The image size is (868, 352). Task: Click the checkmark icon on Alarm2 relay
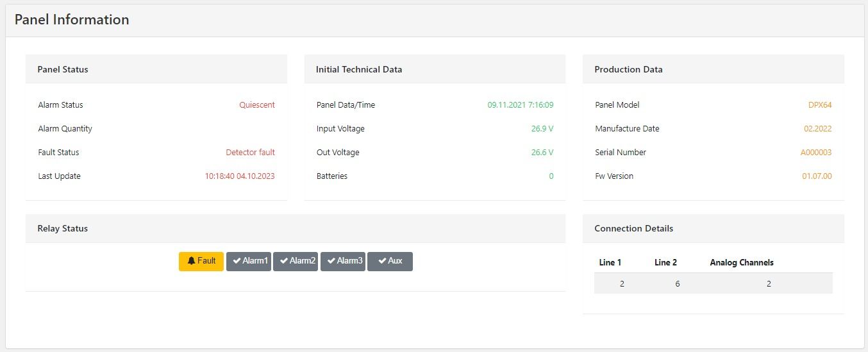click(x=284, y=261)
